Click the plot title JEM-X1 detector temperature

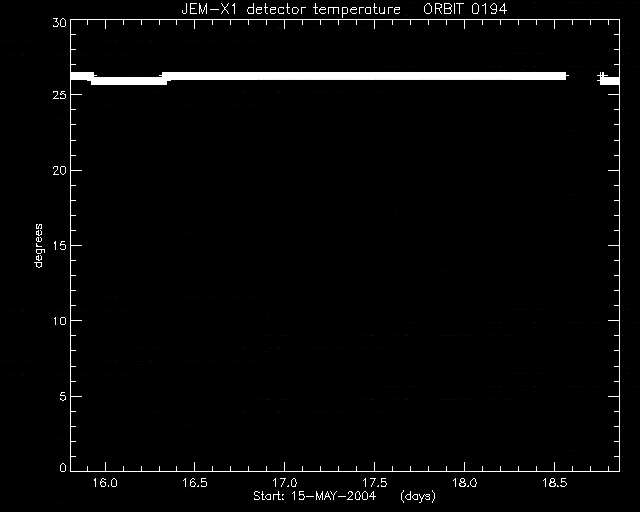(291, 9)
